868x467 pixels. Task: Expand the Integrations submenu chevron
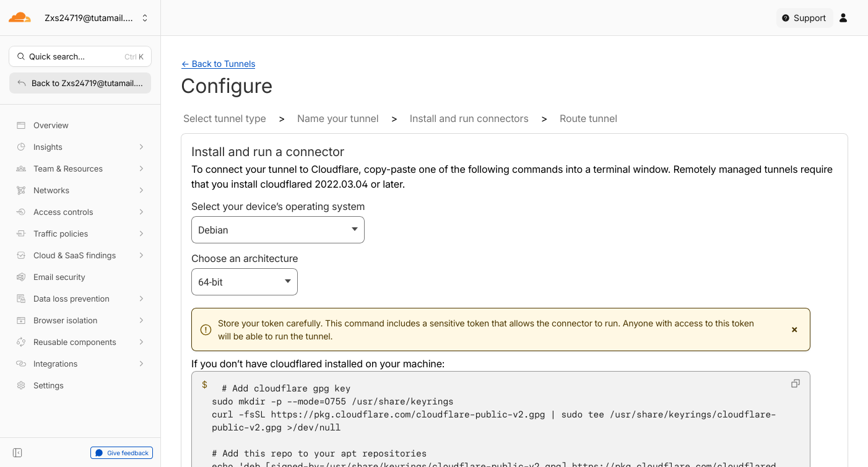pos(141,364)
